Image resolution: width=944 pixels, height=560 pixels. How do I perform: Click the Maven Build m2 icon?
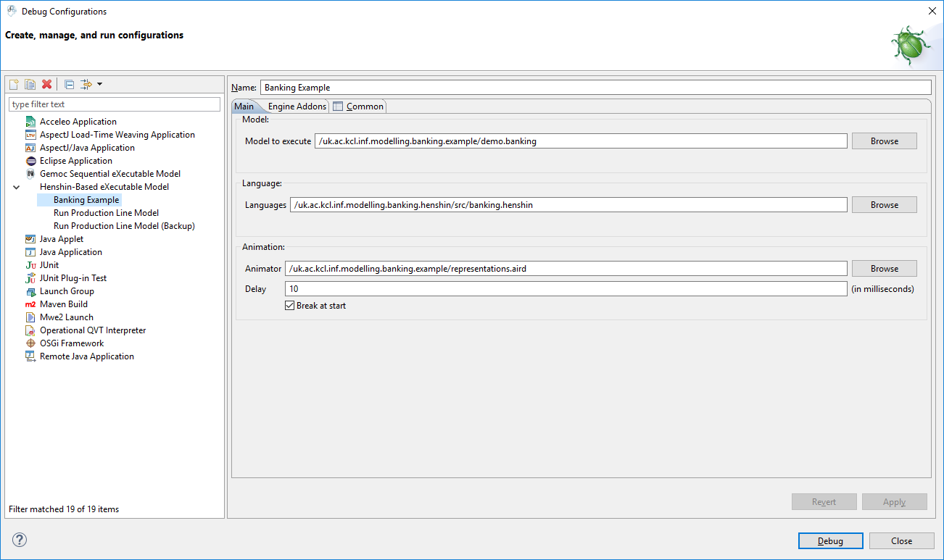coord(30,304)
